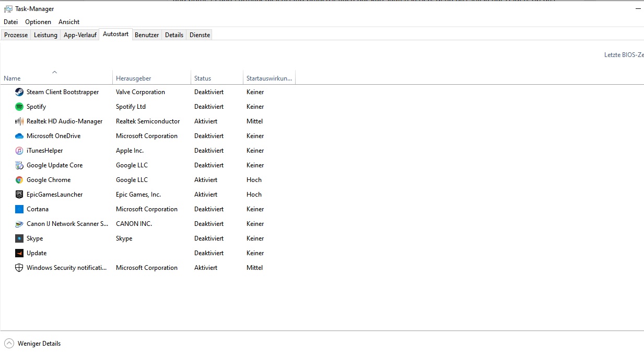Image resolution: width=644 pixels, height=353 pixels.
Task: Click the green Spotify icon
Action: [x=19, y=107]
